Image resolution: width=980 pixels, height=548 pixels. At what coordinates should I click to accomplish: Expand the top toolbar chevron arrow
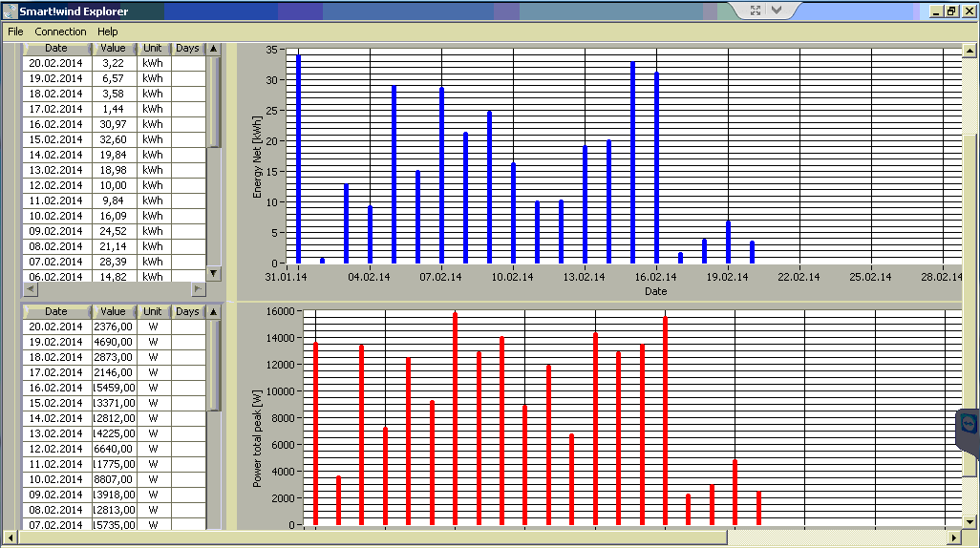[777, 10]
